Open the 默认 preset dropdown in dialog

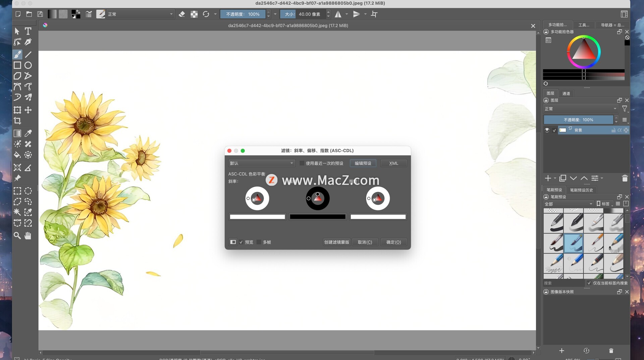tap(262, 163)
